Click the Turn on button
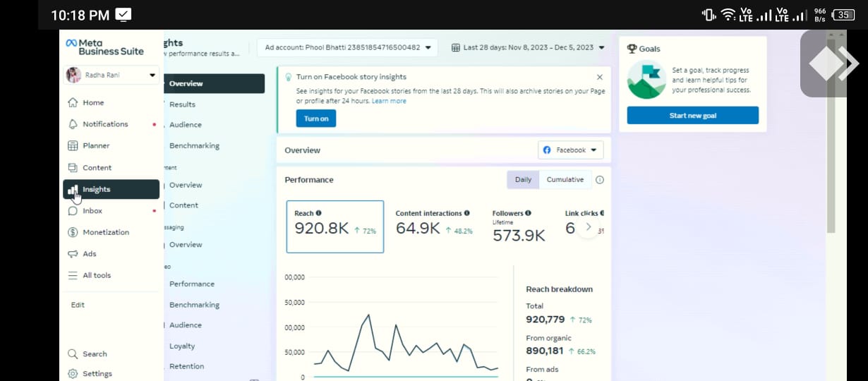This screenshot has height=381, width=868. (316, 119)
